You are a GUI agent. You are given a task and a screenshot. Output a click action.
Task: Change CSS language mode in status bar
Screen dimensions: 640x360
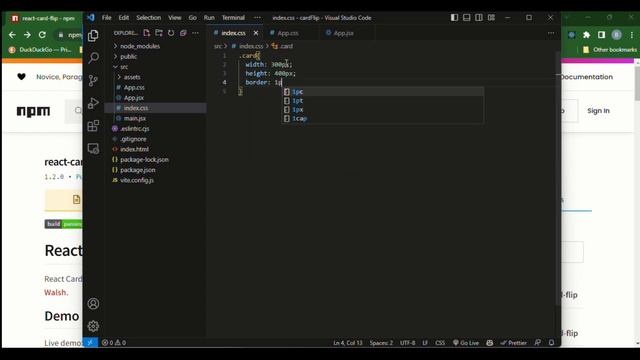pos(440,343)
